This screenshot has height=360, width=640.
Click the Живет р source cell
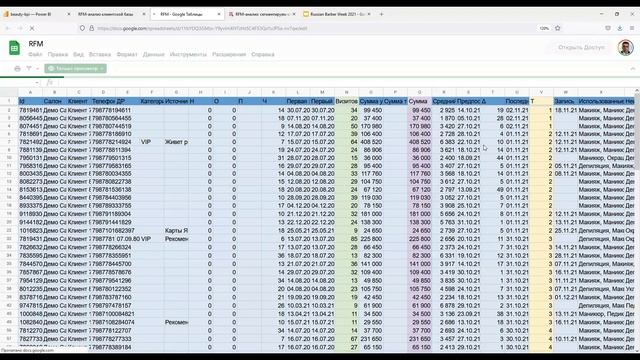(x=176, y=142)
